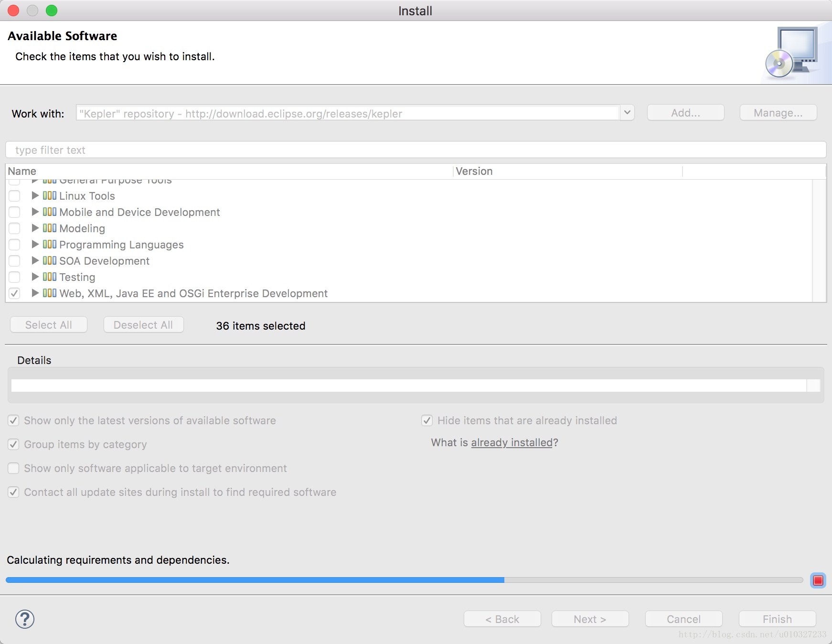Click the < Back button
Screen dimensions: 832x644
pos(502,619)
